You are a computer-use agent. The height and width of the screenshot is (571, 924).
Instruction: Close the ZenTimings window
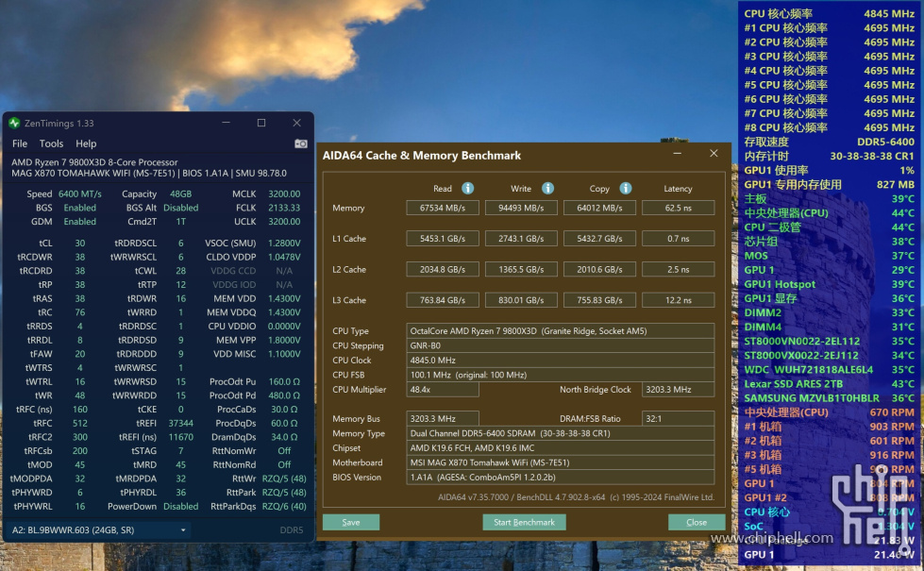296,123
